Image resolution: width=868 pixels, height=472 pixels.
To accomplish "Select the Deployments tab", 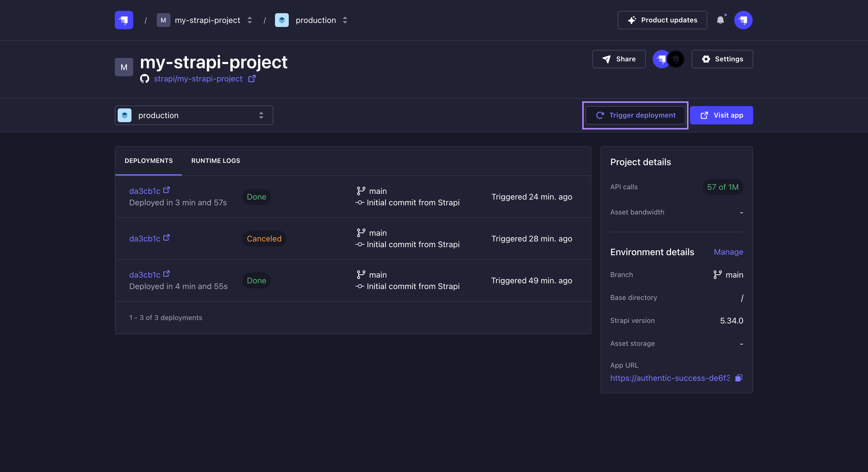I will pos(149,161).
